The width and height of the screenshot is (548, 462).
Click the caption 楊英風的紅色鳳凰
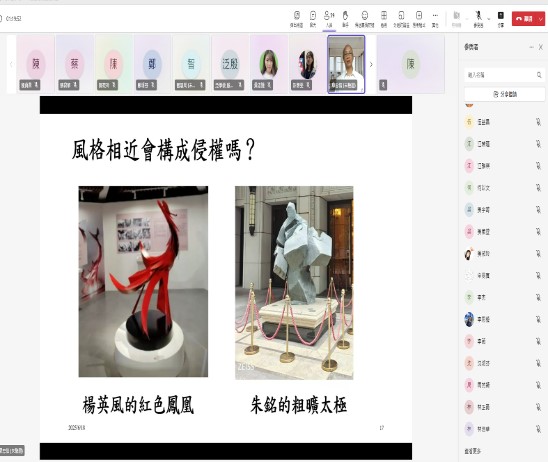click(138, 405)
